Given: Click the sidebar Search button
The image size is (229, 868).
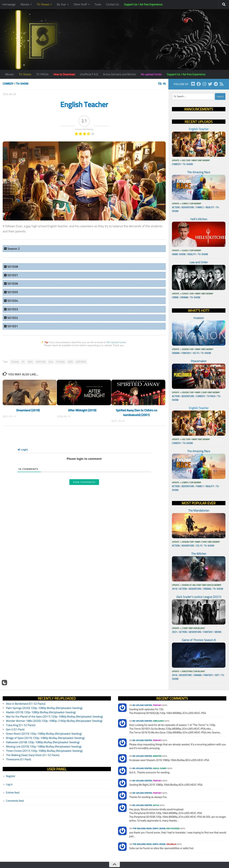Looking at the screenshot, I should (220, 96).
